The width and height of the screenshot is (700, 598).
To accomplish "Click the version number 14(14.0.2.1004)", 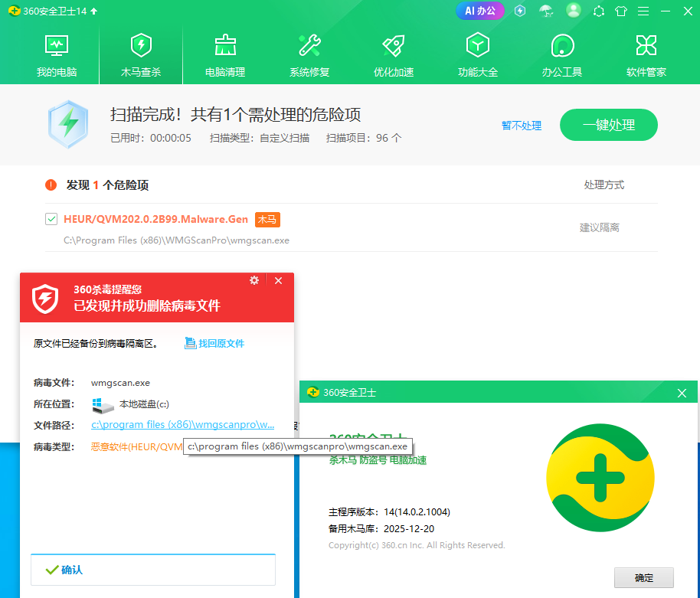I will pos(417,512).
